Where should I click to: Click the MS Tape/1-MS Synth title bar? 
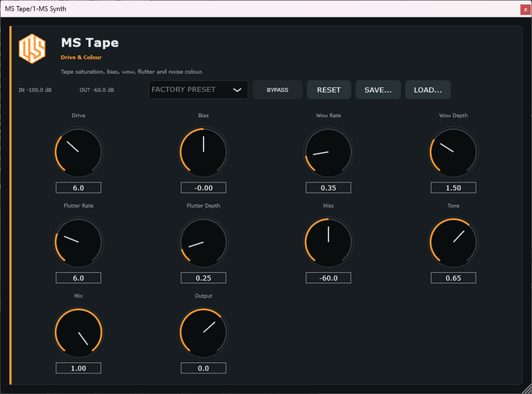point(261,9)
